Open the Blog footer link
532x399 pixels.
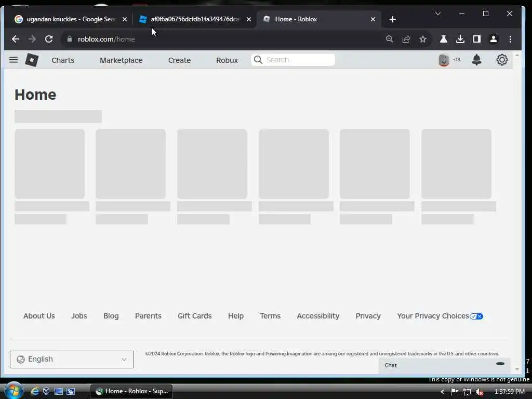pyautogui.click(x=111, y=316)
